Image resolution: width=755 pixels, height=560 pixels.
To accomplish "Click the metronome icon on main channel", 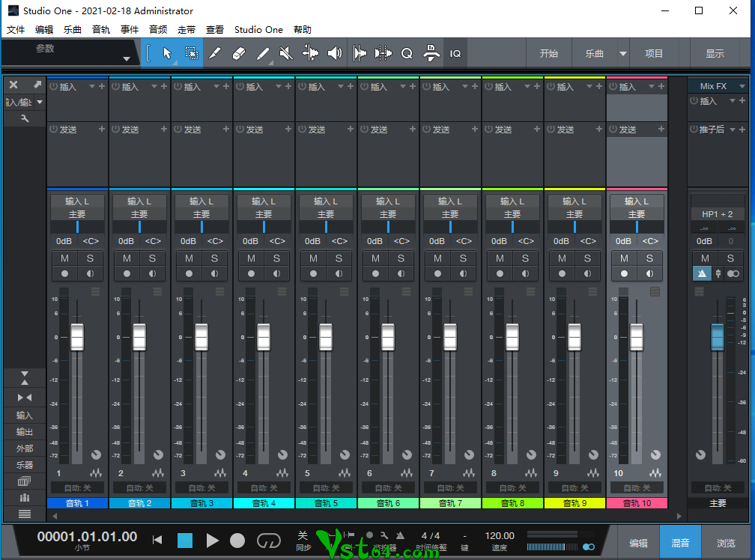I will [702, 273].
